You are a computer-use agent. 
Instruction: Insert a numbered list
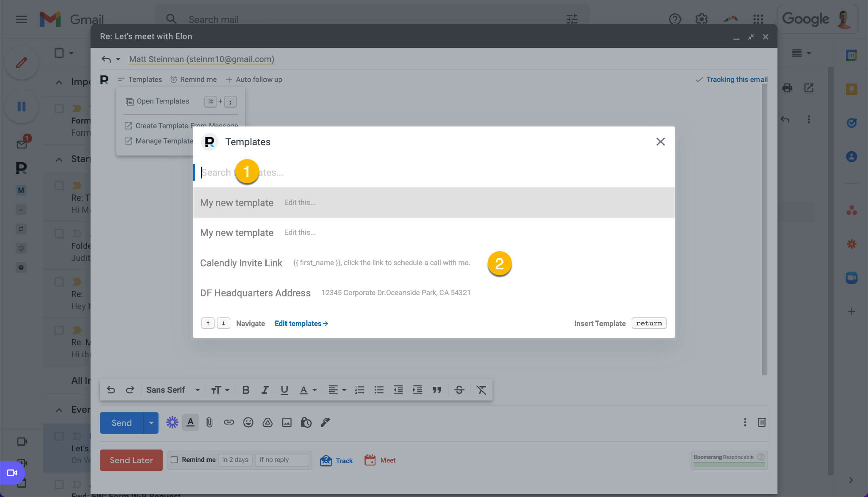click(360, 390)
